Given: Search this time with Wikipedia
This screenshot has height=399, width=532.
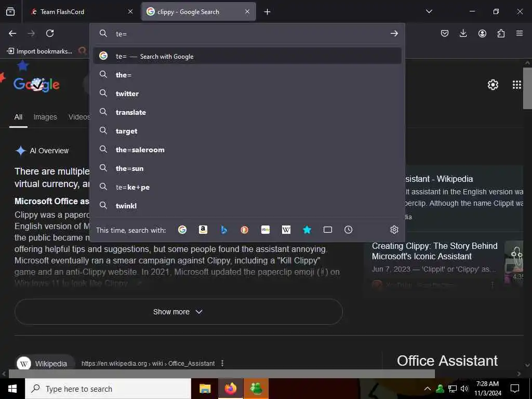Looking at the screenshot, I should 286,230.
